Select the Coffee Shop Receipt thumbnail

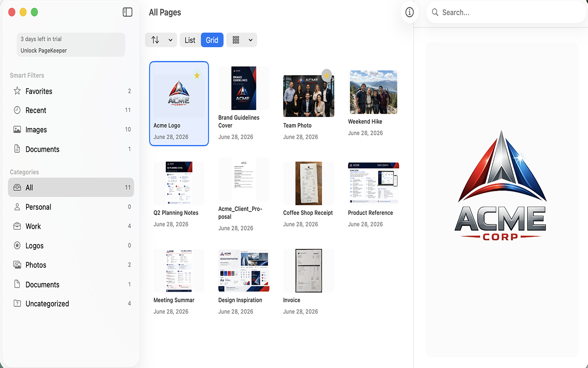pos(309,183)
